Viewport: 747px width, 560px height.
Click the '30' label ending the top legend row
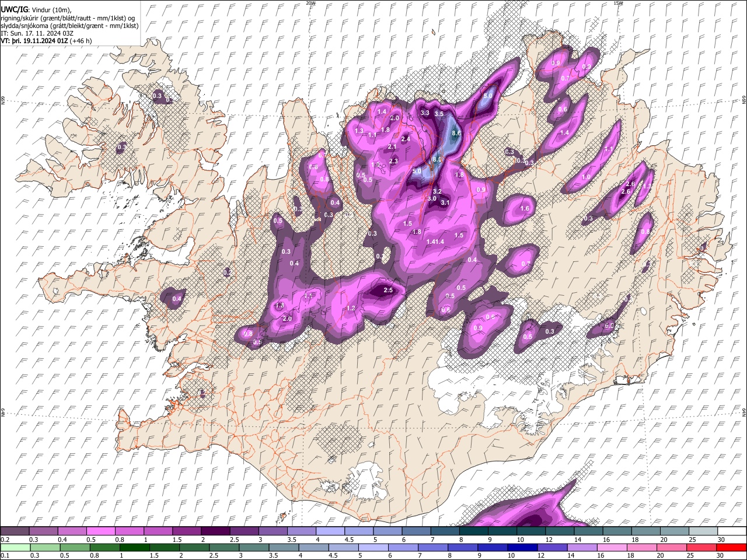point(721,539)
